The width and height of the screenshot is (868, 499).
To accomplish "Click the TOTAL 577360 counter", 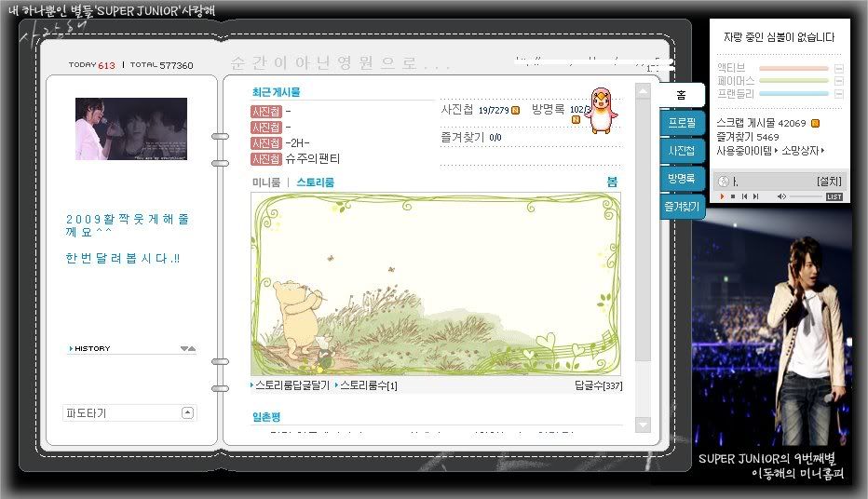I will click(x=162, y=65).
